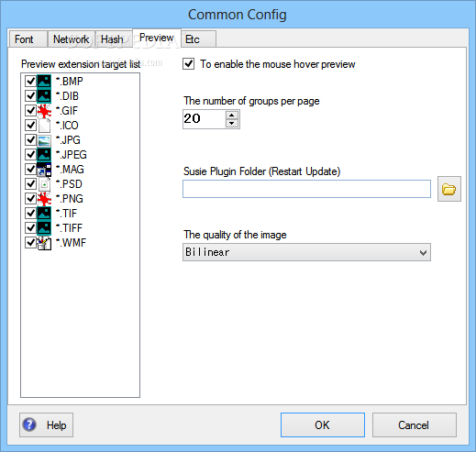Click the Cancel button

[x=414, y=424]
